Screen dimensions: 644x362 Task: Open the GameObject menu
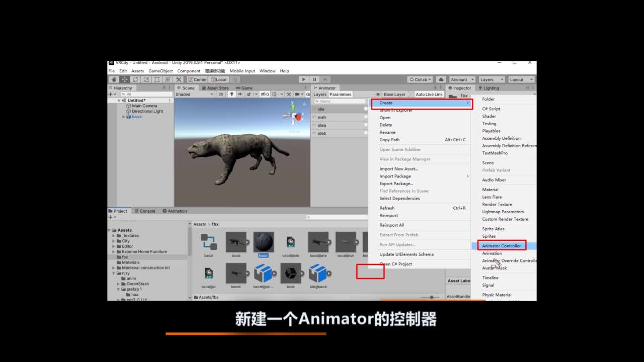point(160,71)
